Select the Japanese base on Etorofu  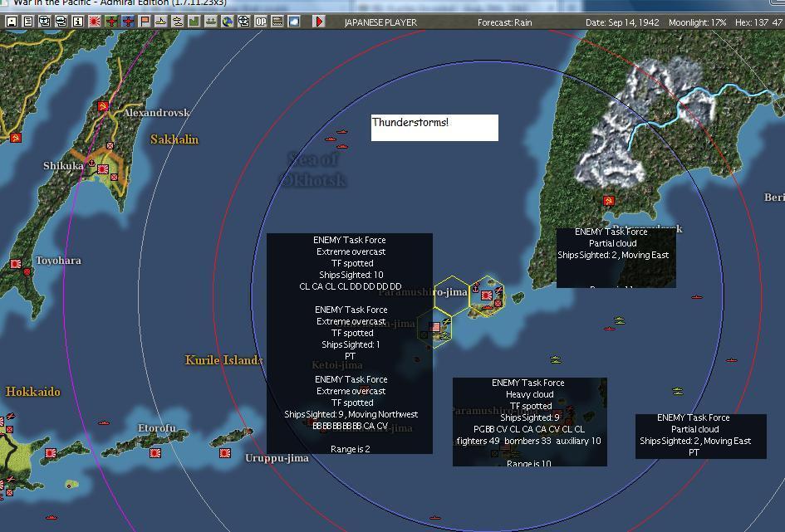[x=155, y=453]
